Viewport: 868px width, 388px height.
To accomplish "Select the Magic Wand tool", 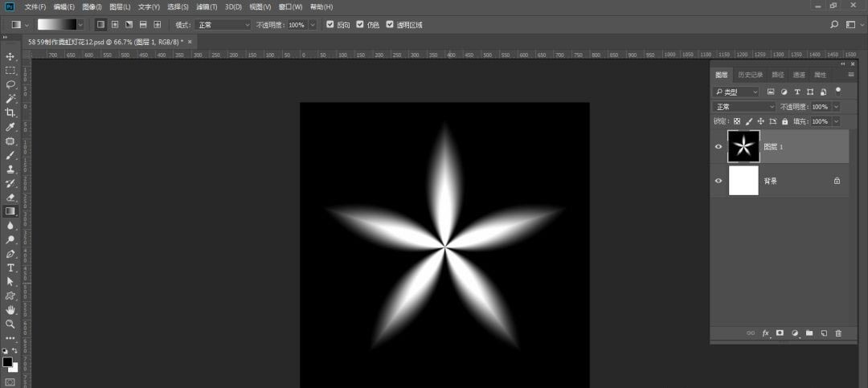I will coord(10,99).
